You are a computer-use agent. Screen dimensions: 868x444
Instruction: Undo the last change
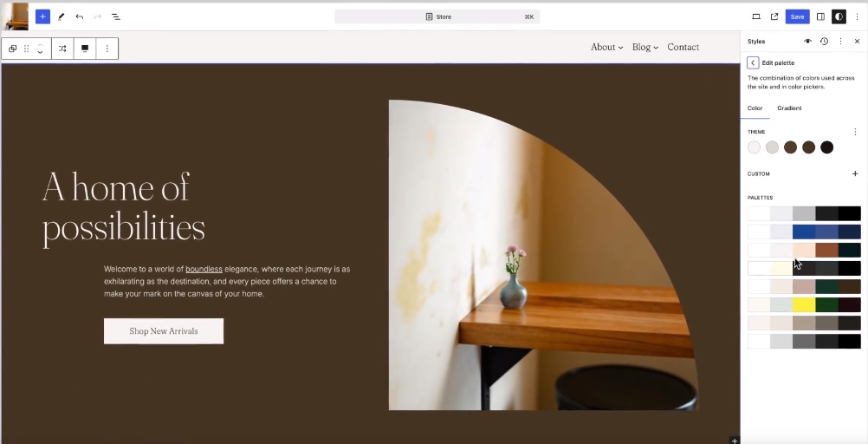79,16
